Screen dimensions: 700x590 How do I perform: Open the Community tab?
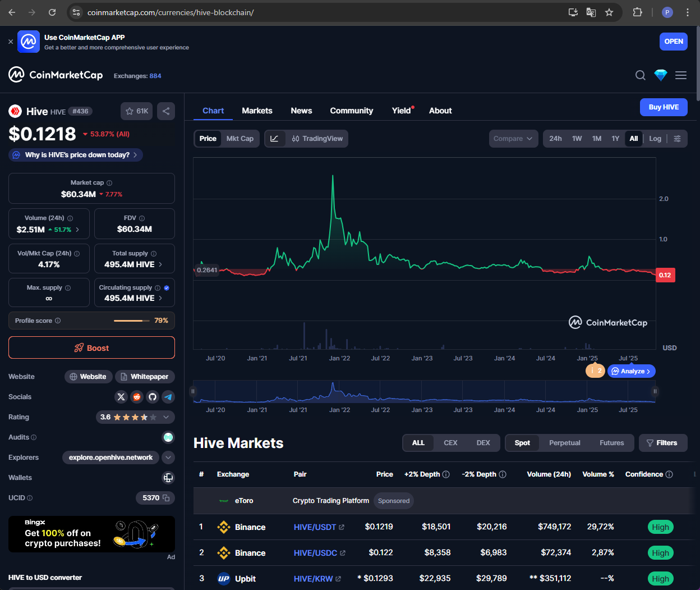(351, 111)
